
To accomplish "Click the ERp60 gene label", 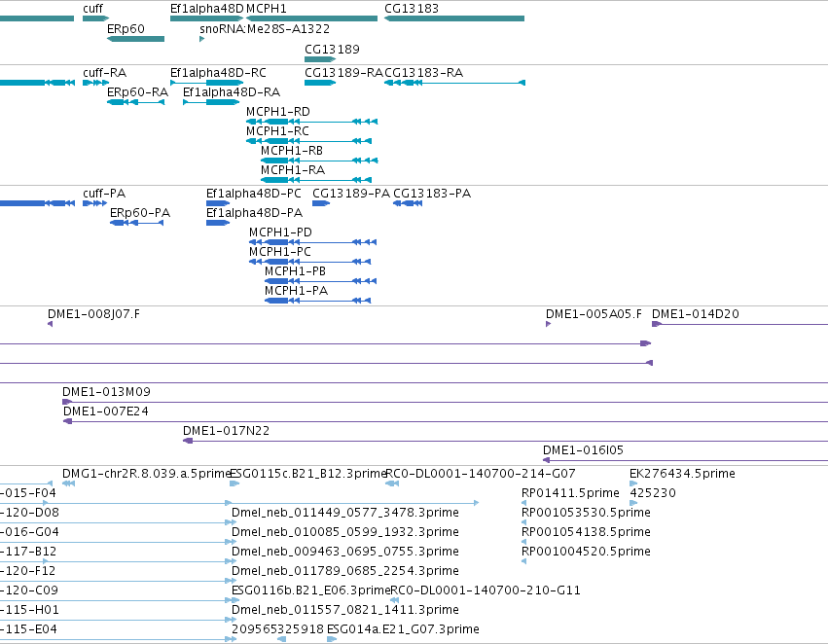I will pos(126,28).
